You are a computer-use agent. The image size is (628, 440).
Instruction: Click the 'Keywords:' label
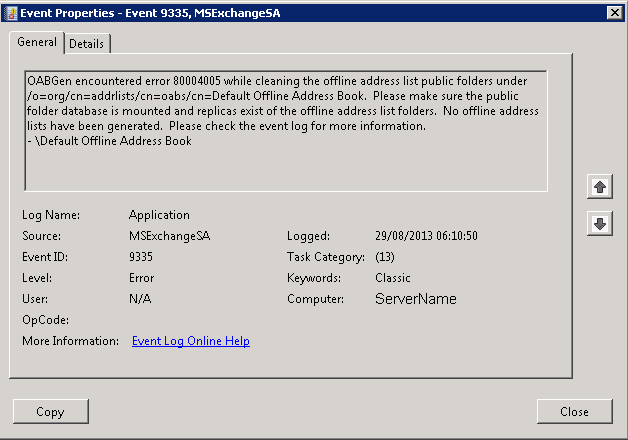pos(314,278)
